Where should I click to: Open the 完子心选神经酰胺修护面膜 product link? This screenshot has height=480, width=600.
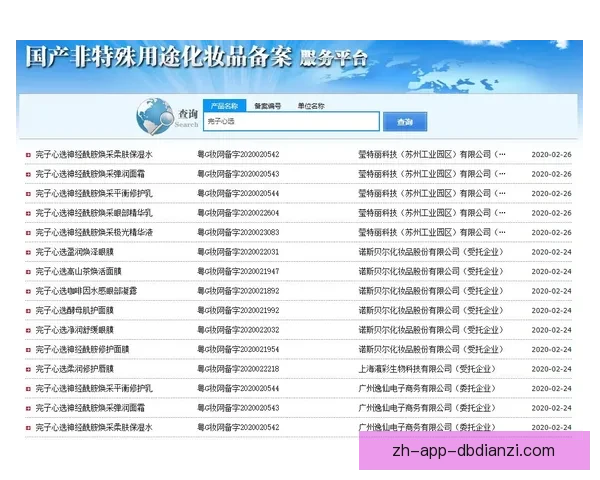tap(82, 349)
